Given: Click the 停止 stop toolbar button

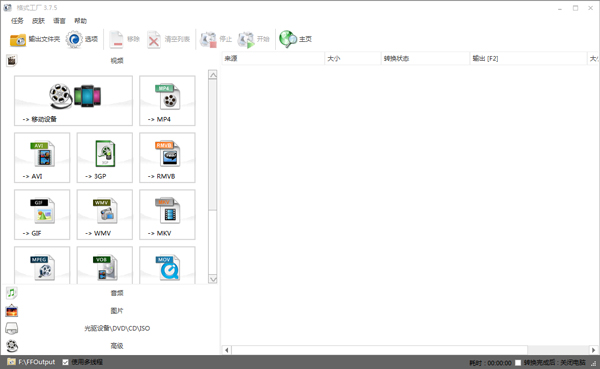Looking at the screenshot, I should [216, 39].
